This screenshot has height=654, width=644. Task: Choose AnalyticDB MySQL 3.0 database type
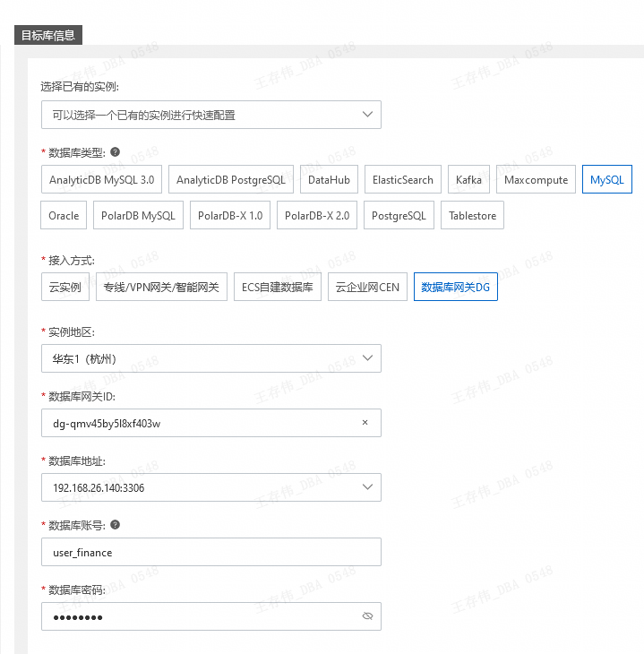tap(101, 180)
